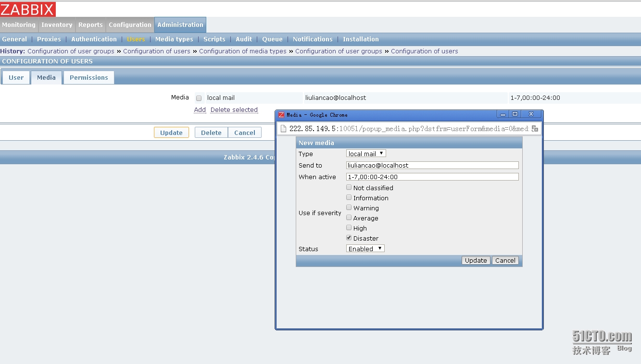Click Cancel next to the Delete button
This screenshot has width=641, height=364.
click(245, 133)
